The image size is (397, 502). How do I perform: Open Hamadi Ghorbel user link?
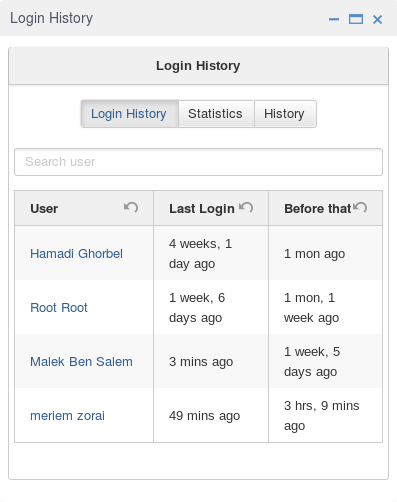pyautogui.click(x=76, y=254)
